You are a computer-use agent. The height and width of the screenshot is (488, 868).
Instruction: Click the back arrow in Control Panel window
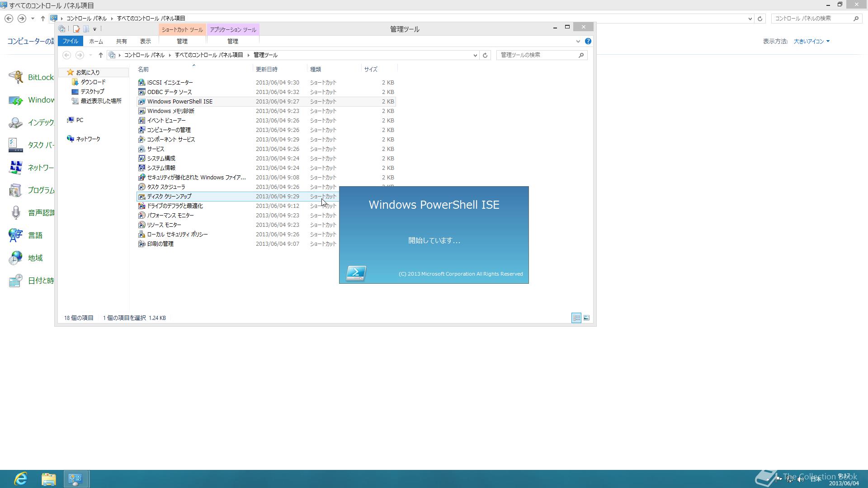pos(9,19)
